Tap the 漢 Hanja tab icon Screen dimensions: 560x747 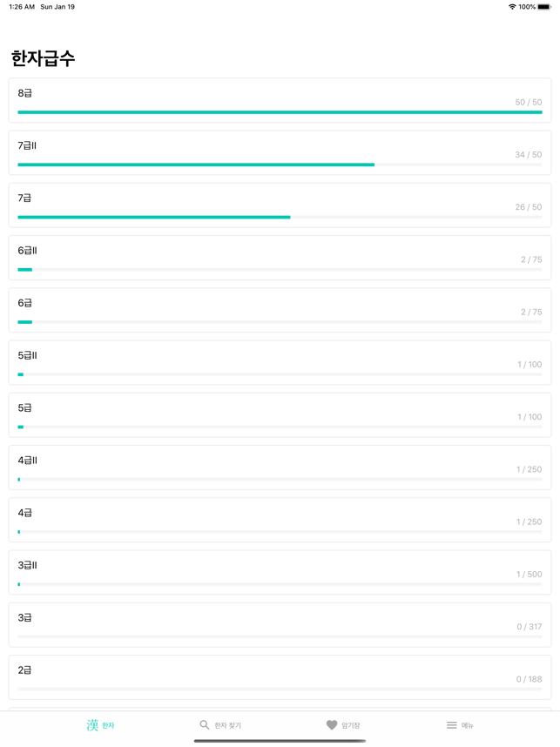pyautogui.click(x=92, y=725)
